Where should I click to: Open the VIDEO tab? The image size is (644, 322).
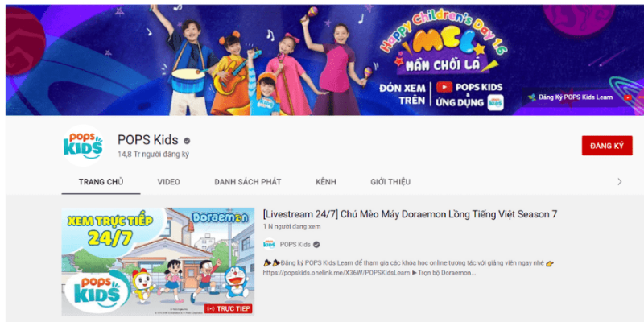click(168, 182)
